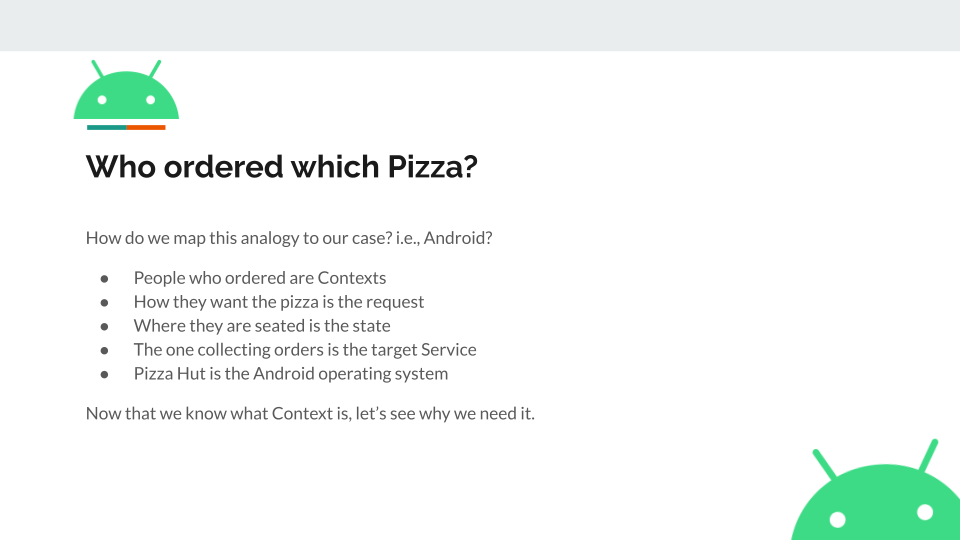Click 'Where they are seated is the state'
Image resolution: width=960 pixels, height=540 pixels.
click(x=262, y=326)
